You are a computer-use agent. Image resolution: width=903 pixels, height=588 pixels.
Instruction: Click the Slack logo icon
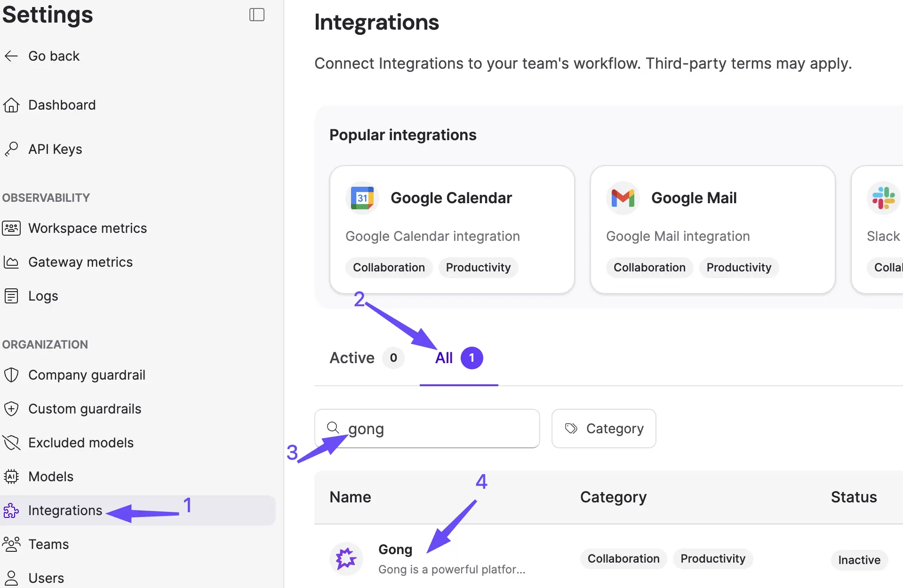(884, 198)
